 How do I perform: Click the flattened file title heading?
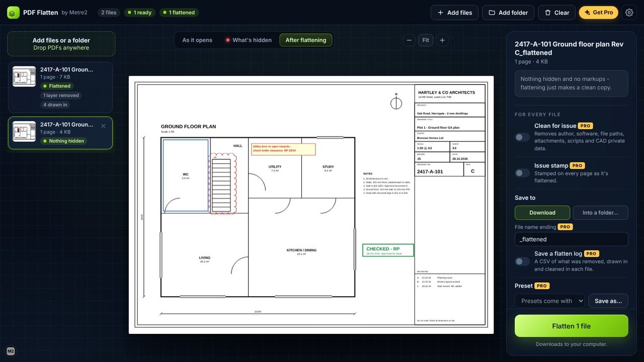click(569, 48)
